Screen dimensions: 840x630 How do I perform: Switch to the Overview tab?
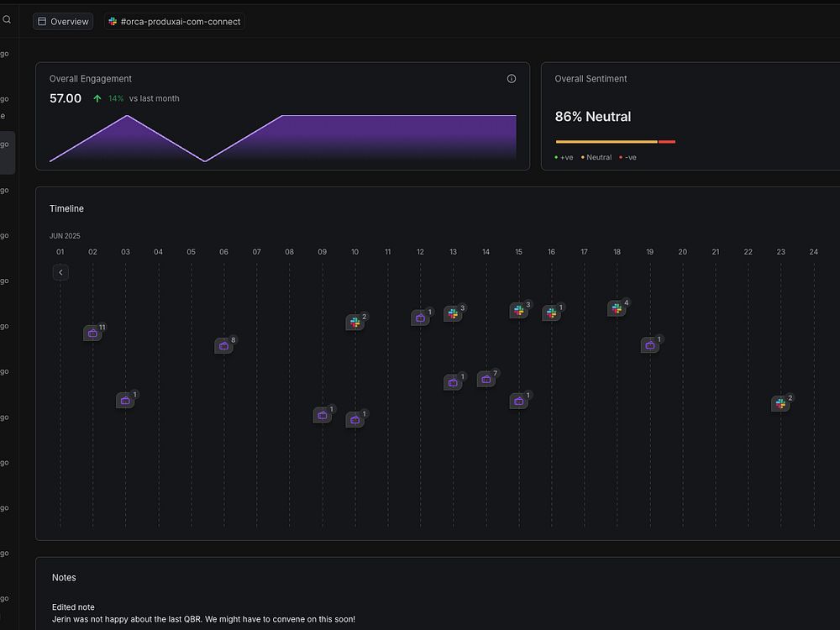pos(63,22)
